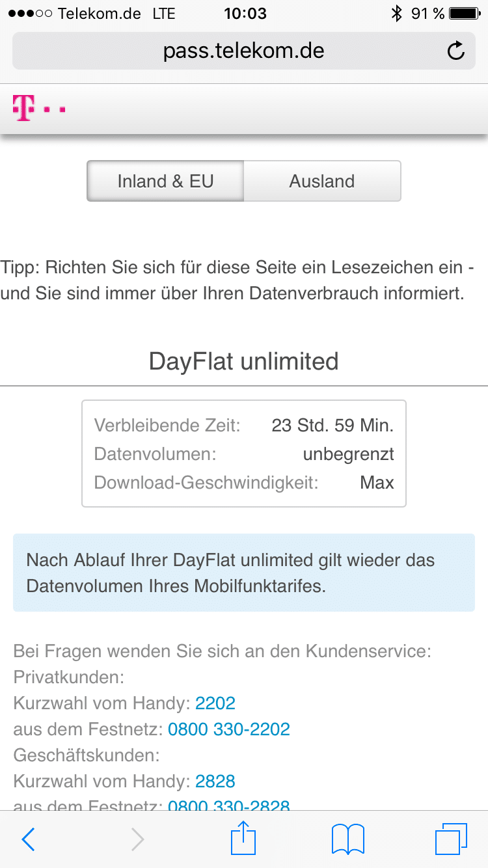The image size is (488, 868).
Task: Call landline number 0800 330-2202
Action: point(229,729)
